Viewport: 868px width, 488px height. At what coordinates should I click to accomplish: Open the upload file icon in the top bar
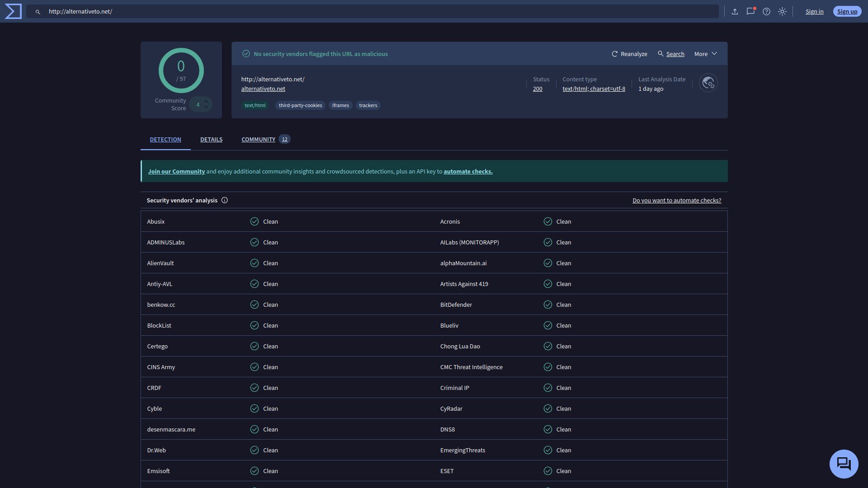pyautogui.click(x=736, y=11)
